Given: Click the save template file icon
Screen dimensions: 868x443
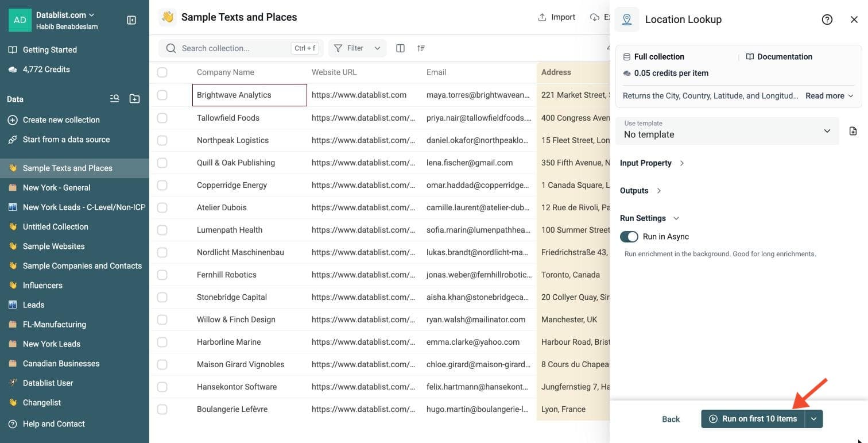Looking at the screenshot, I should click(x=853, y=131).
